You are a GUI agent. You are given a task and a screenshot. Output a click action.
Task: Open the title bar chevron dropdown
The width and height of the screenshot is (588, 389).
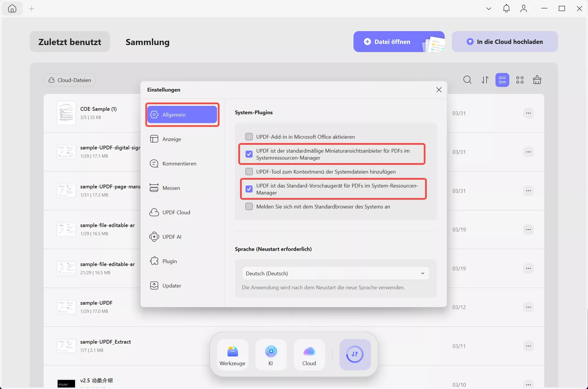(x=488, y=9)
